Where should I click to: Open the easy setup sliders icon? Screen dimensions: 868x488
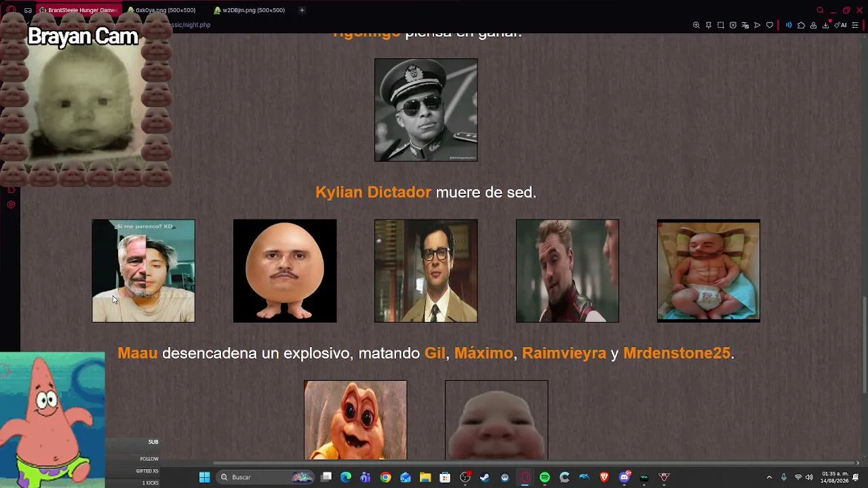pos(855,25)
